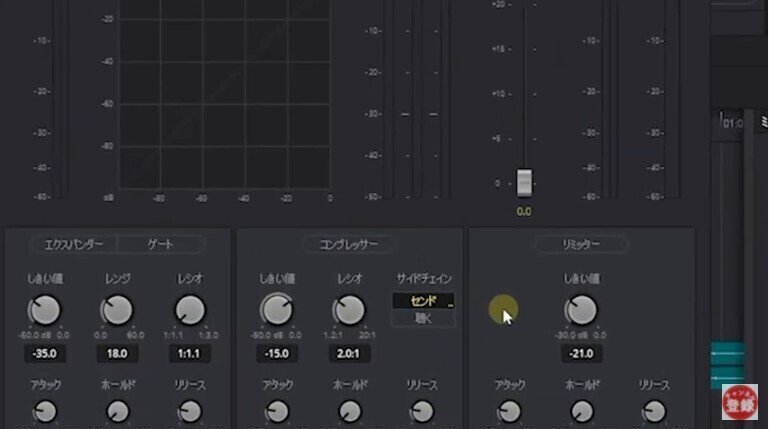This screenshot has width=769, height=429.
Task: Select the Compressor ratio value 2.0:1
Action: click(348, 353)
